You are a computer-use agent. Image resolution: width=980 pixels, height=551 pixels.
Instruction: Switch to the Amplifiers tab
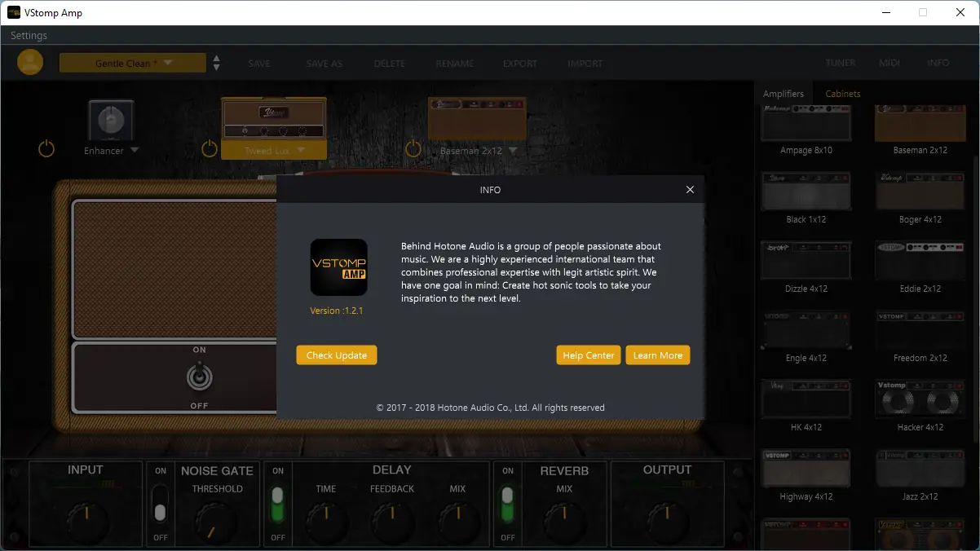pyautogui.click(x=784, y=94)
